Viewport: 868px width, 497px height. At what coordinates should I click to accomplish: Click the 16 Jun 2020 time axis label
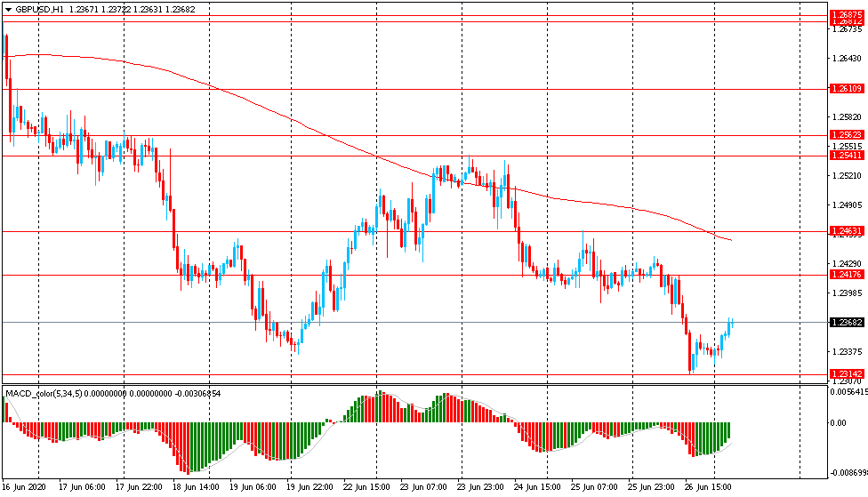click(24, 487)
